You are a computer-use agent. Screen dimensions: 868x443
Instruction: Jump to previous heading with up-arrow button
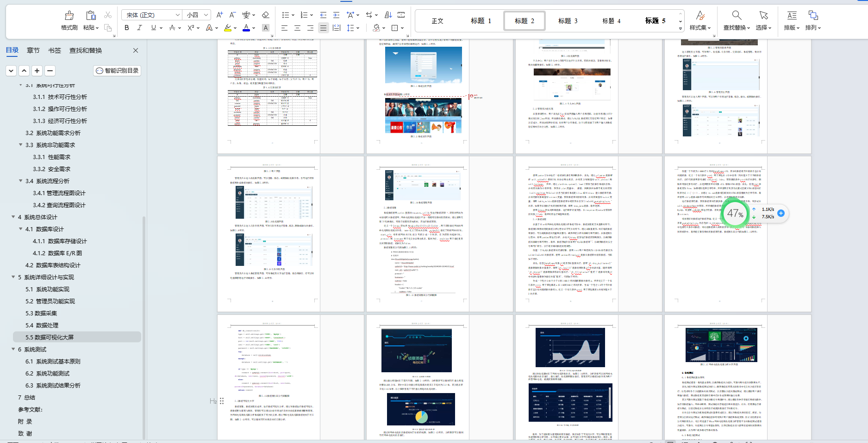(24, 71)
